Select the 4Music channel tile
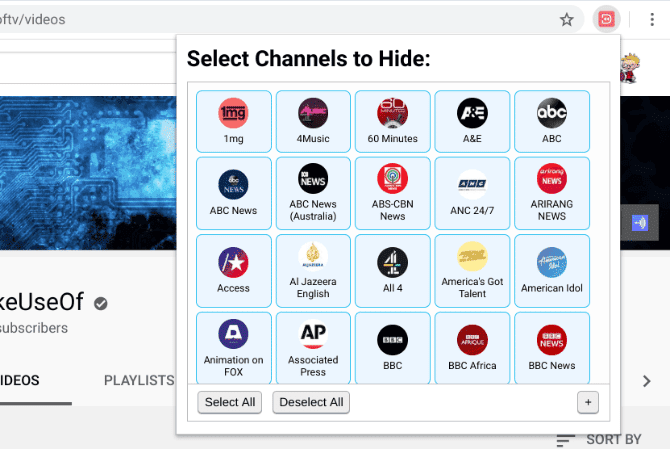The width and height of the screenshot is (670, 449). (313, 121)
